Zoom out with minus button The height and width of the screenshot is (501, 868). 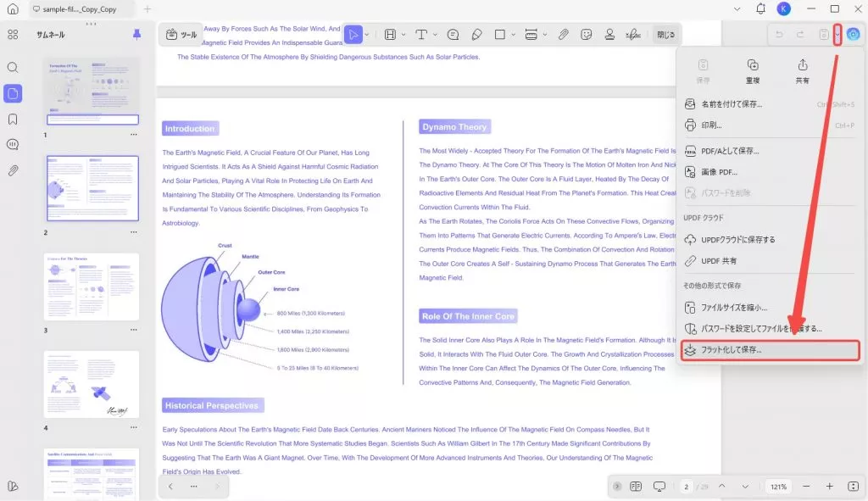[x=806, y=486]
